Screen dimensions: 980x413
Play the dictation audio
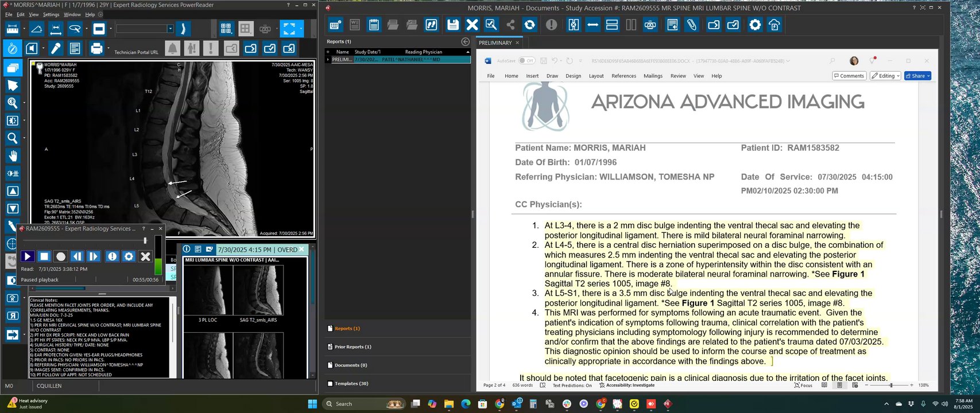pyautogui.click(x=28, y=256)
